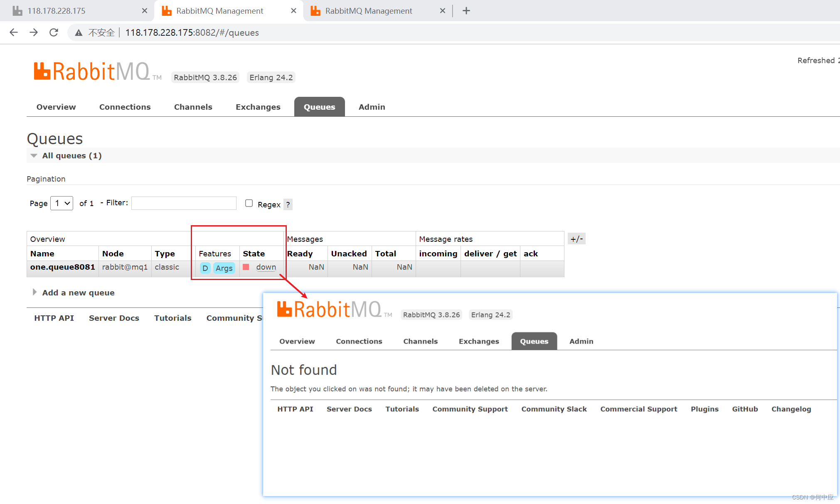The height and width of the screenshot is (504, 840).
Task: Open Community Support link in popup footer
Action: [x=470, y=409]
